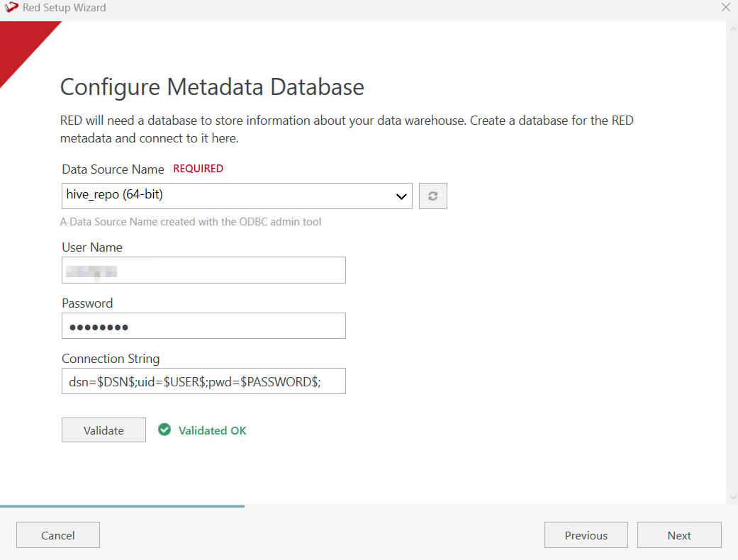The height and width of the screenshot is (560, 738).
Task: Proceed with the Next button
Action: click(678, 535)
